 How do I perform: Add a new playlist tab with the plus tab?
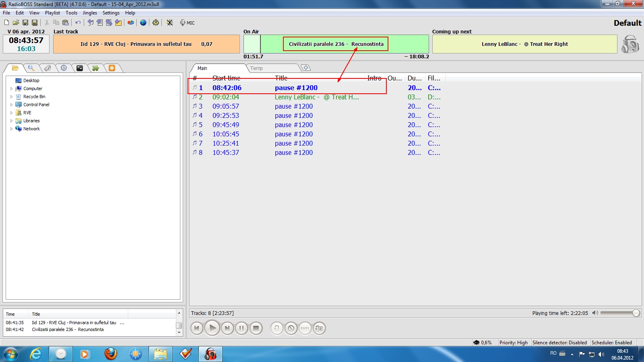pos(306,68)
